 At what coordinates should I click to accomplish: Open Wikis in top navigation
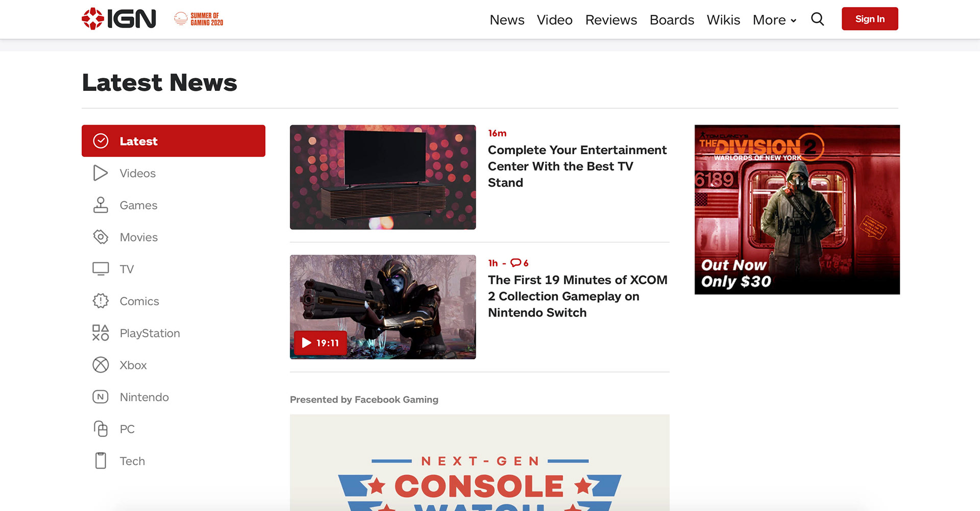723,20
